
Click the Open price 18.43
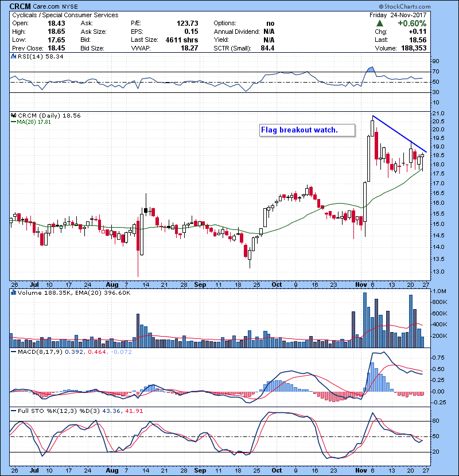click(56, 24)
